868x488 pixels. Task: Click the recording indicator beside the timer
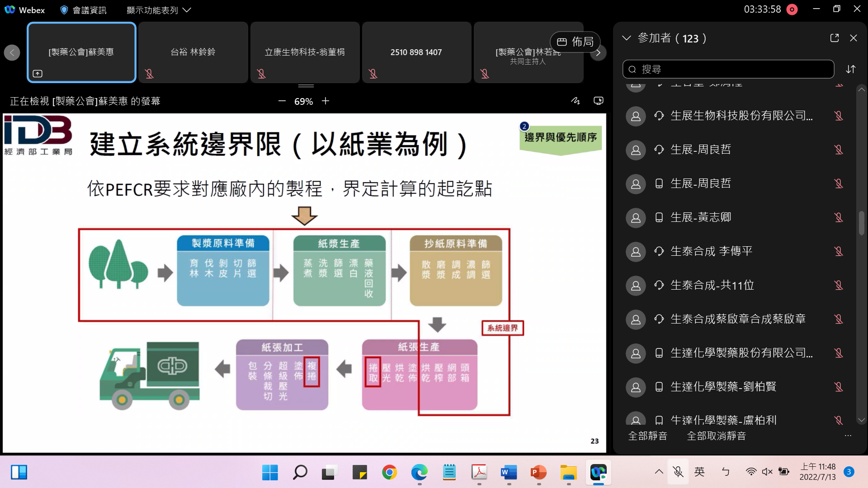click(792, 9)
